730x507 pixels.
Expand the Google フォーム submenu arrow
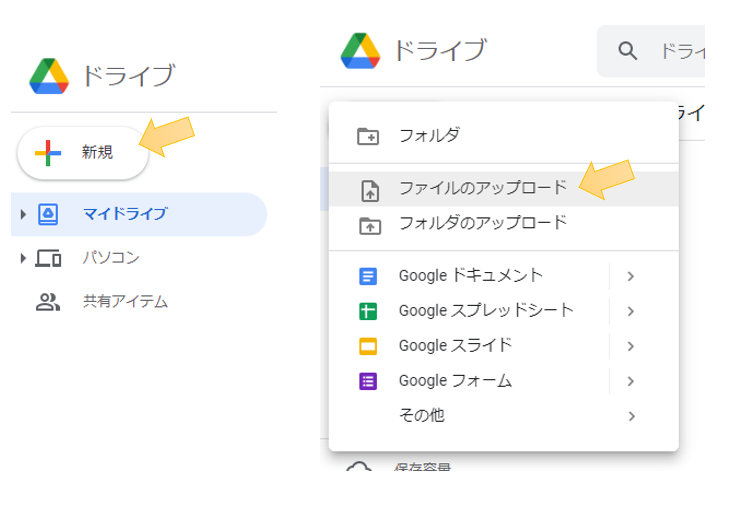pos(631,381)
